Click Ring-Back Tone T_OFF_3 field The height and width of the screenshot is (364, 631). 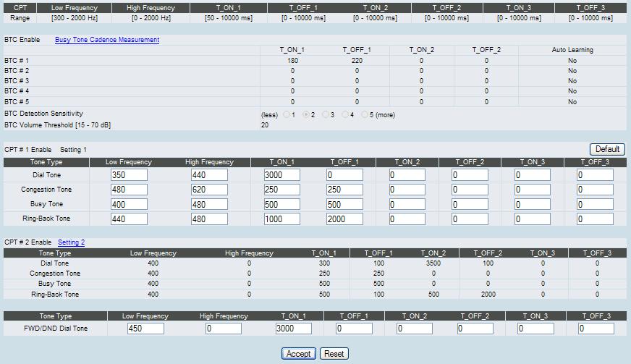pyautogui.click(x=595, y=219)
